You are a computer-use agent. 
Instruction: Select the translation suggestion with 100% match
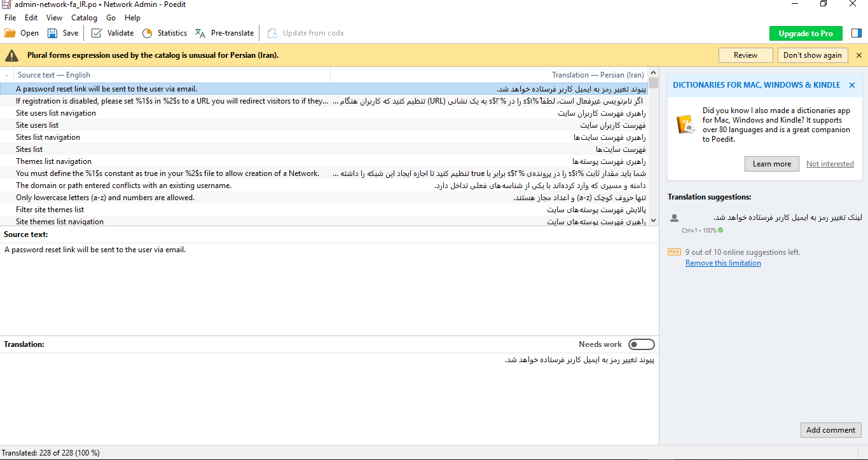click(x=766, y=222)
